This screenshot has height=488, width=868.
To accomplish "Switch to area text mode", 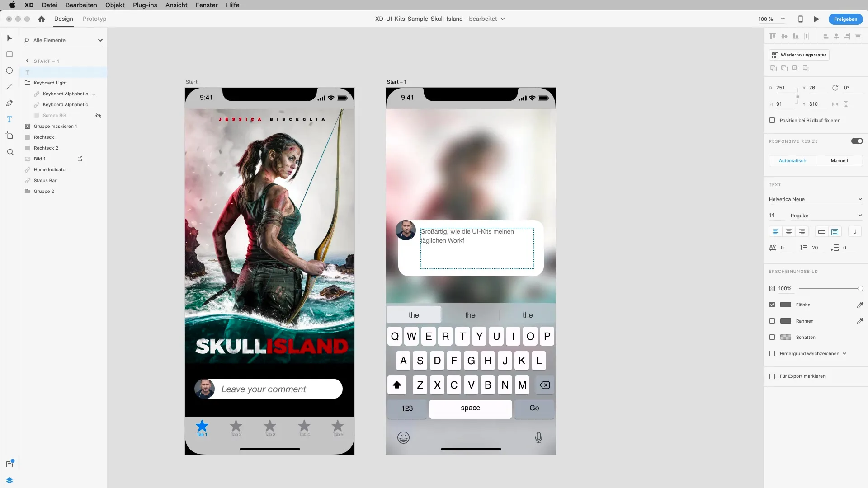I will pos(835,232).
